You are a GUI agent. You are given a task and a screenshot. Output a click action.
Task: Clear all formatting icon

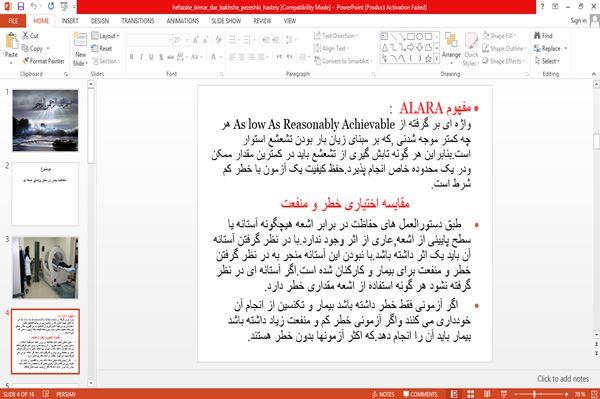218,40
